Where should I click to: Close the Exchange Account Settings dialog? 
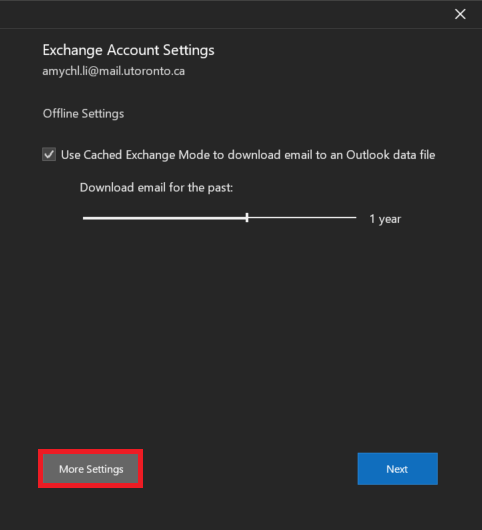click(x=460, y=14)
